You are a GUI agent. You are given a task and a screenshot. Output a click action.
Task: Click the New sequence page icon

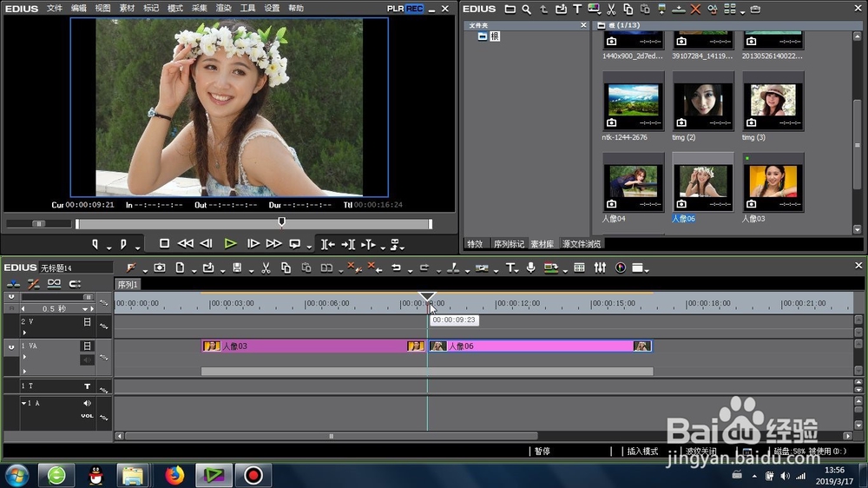pyautogui.click(x=180, y=268)
